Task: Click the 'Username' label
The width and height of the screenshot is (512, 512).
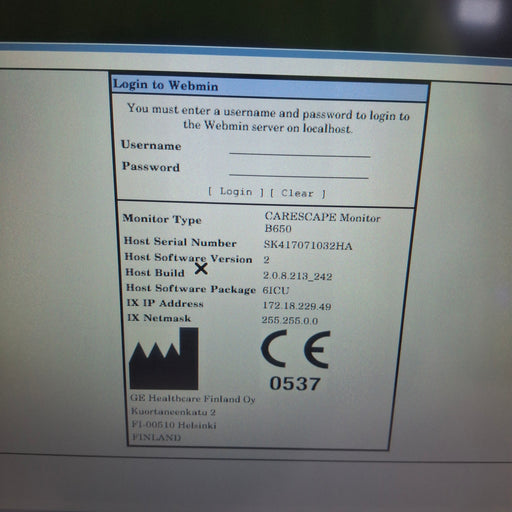Action: pyautogui.click(x=151, y=145)
